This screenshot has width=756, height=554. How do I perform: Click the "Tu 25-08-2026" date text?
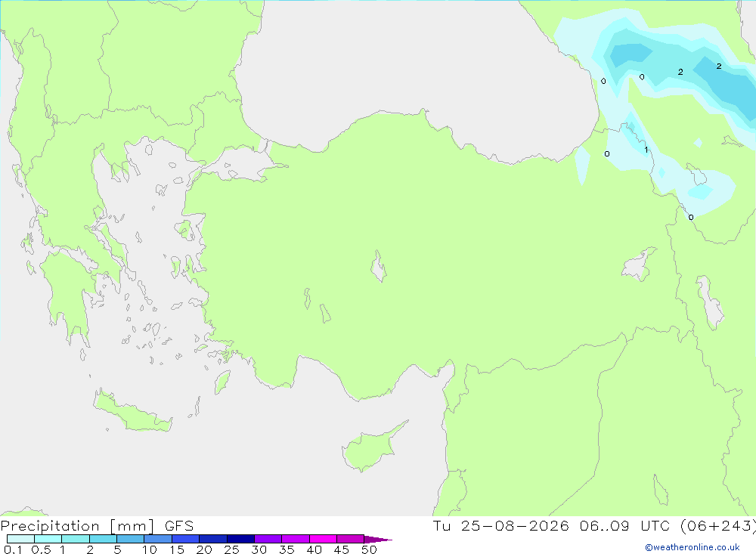coord(501,525)
